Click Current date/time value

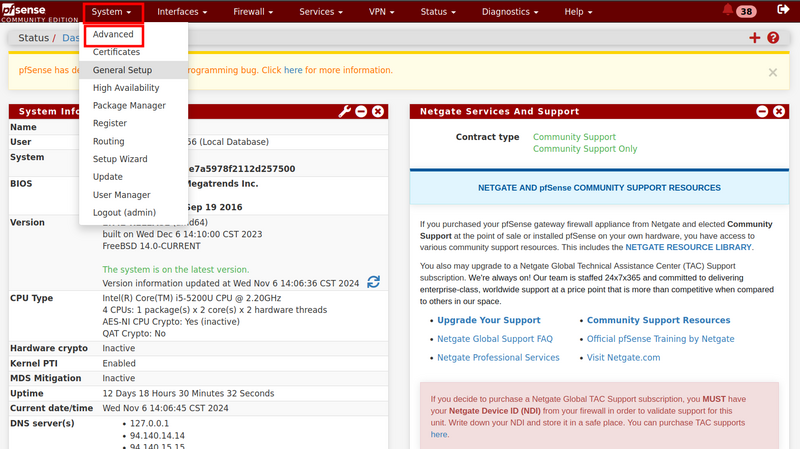point(165,408)
